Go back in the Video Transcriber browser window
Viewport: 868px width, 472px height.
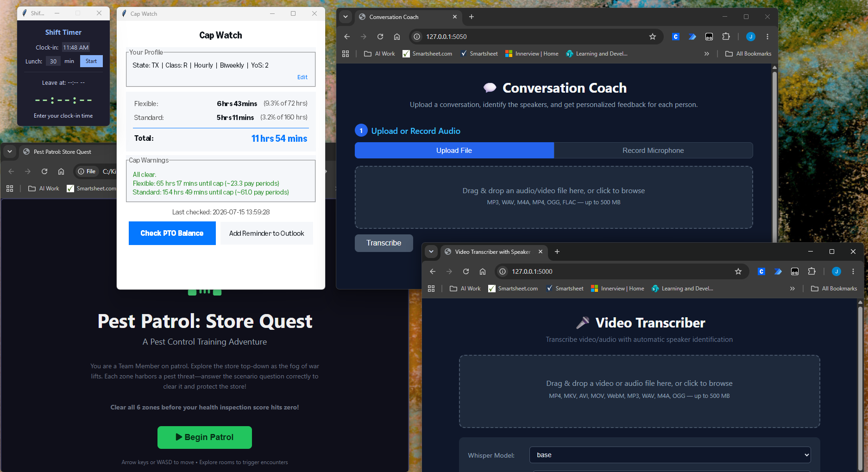(x=433, y=271)
